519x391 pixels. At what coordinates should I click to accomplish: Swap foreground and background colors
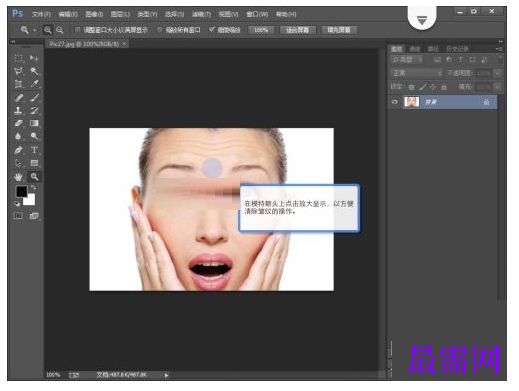34,187
